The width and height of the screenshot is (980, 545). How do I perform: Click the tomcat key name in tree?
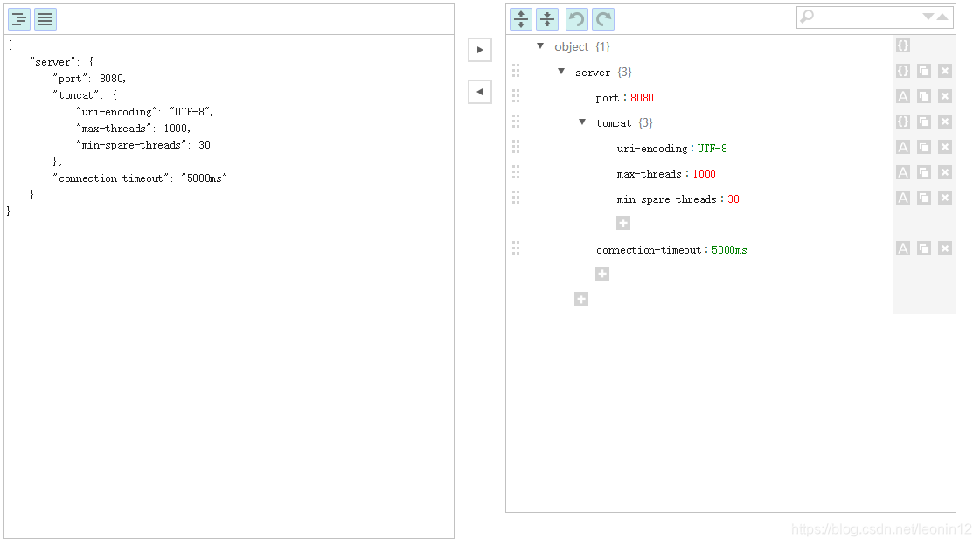click(613, 123)
